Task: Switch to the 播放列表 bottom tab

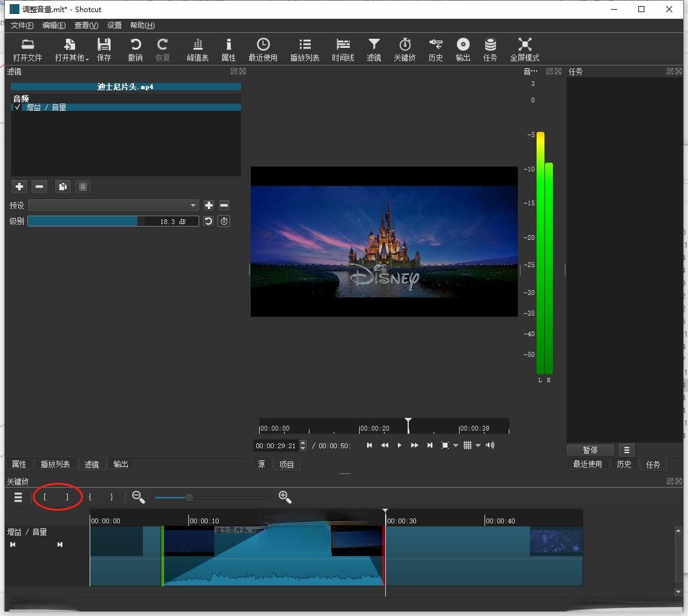Action: pos(55,464)
